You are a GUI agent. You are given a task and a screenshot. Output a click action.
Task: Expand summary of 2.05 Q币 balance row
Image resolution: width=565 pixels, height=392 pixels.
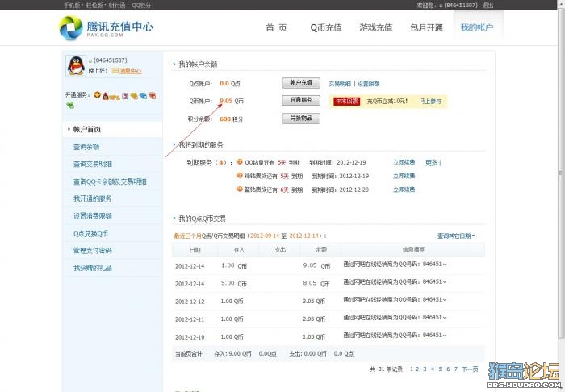pyautogui.click(x=444, y=318)
